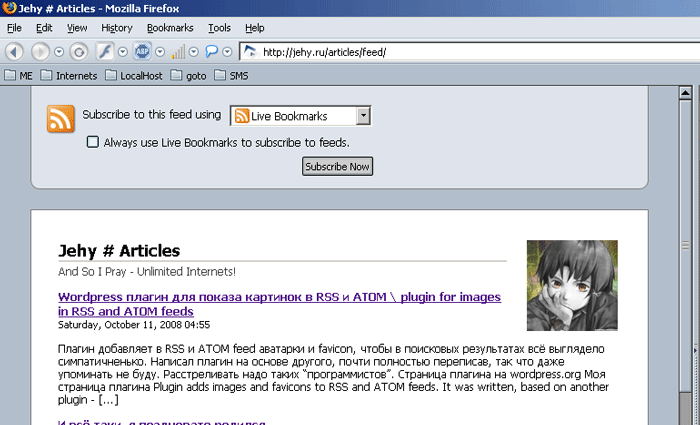
Task: Open the history dropdown next to Forward button
Action: pos(59,52)
